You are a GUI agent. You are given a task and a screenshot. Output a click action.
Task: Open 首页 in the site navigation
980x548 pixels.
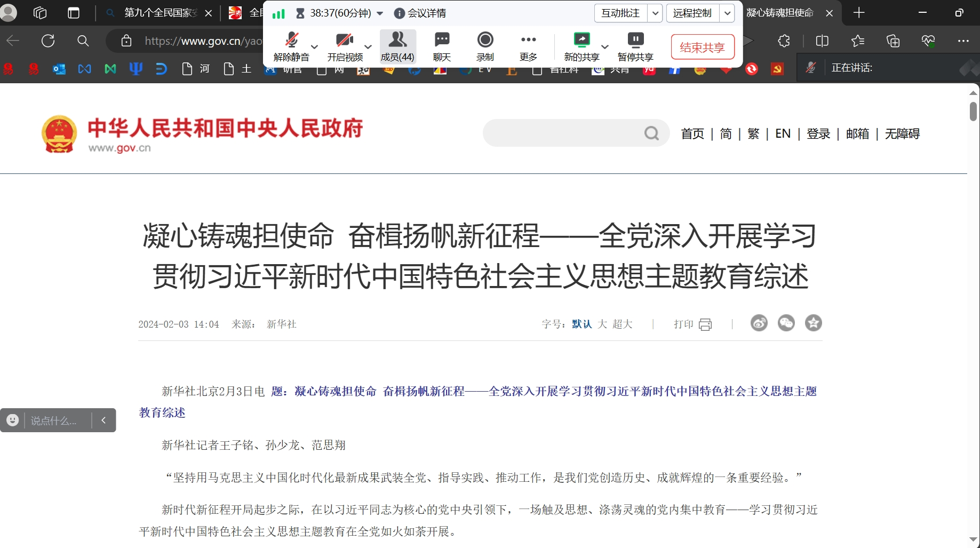point(692,133)
